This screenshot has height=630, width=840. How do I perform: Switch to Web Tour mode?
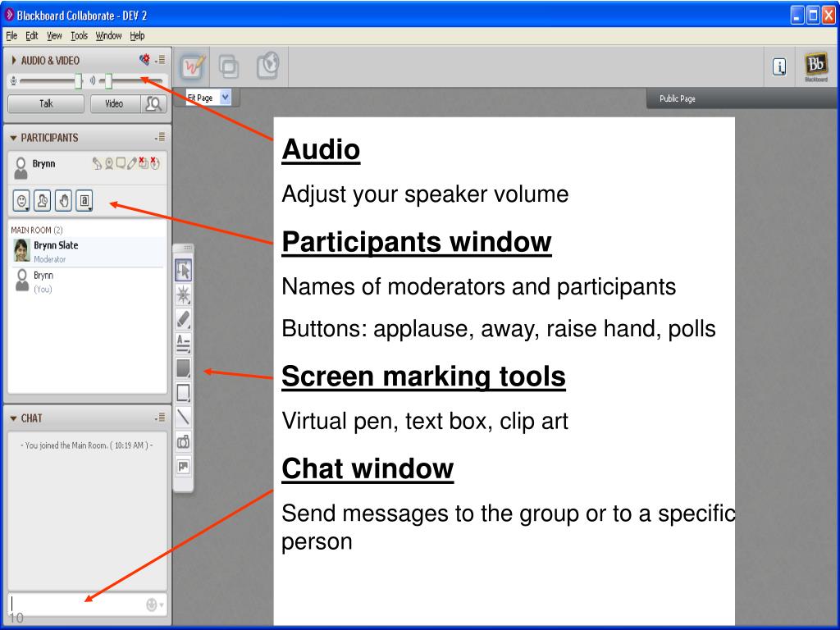click(x=268, y=66)
